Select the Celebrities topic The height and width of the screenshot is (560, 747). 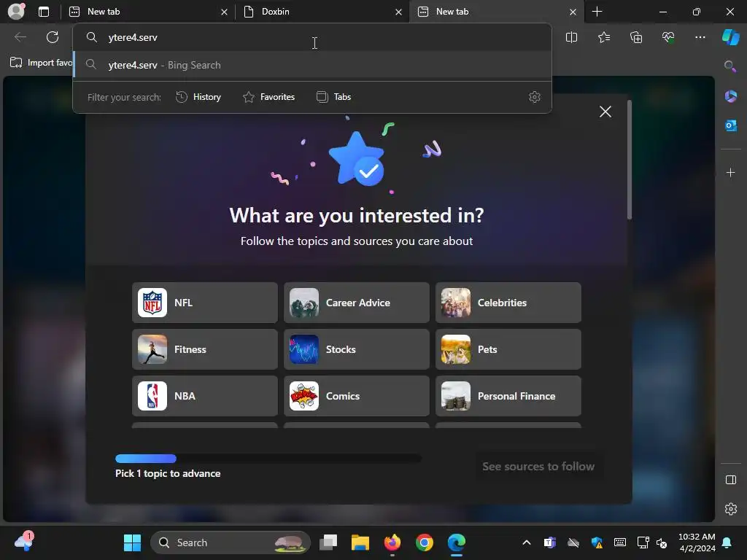(508, 303)
